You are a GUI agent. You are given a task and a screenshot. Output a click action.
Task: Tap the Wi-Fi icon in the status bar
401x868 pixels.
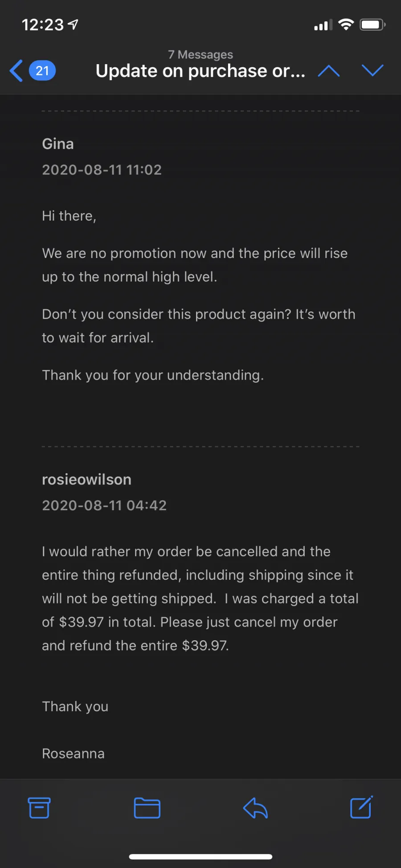346,25
